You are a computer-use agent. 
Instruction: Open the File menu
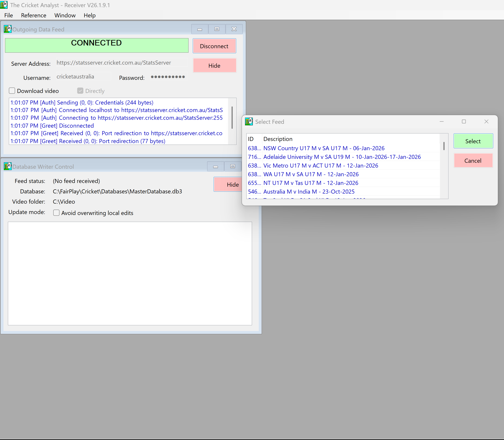[9, 15]
